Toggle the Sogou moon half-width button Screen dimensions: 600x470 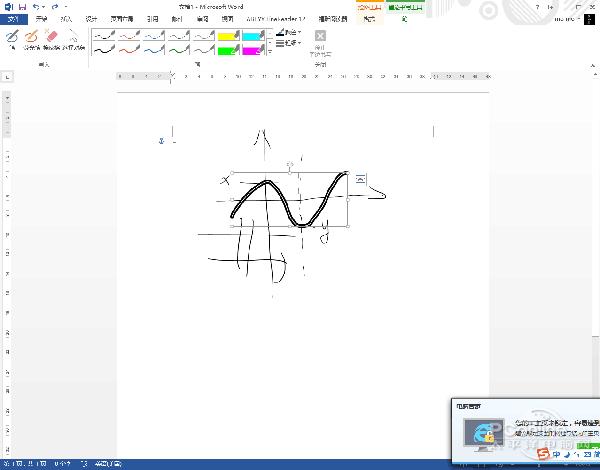[567, 455]
